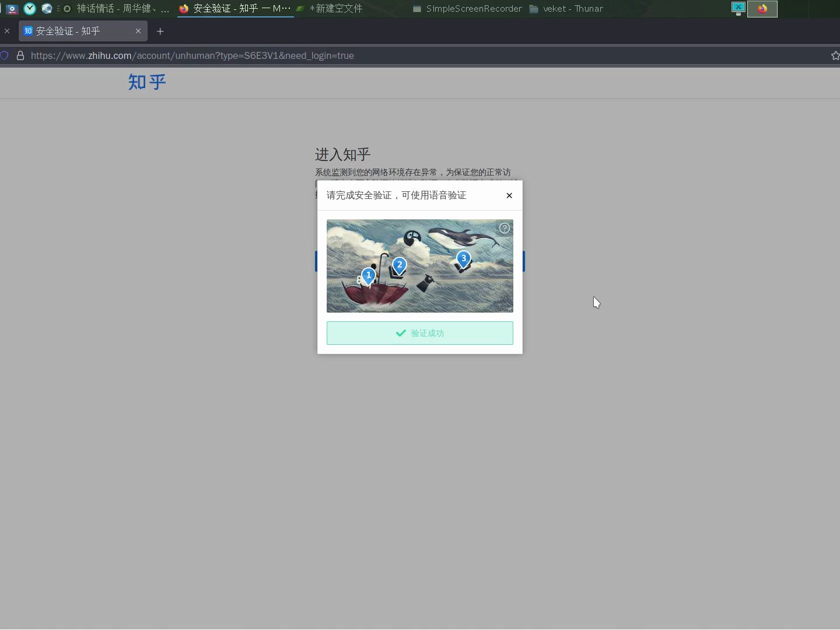Click the captcha sea scene image
Screen dimensions: 840x630
[x=420, y=266]
